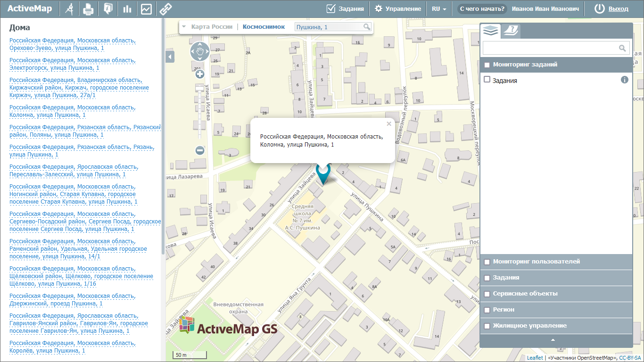Zoom in with the map plus button
644x362 pixels.
(x=200, y=74)
